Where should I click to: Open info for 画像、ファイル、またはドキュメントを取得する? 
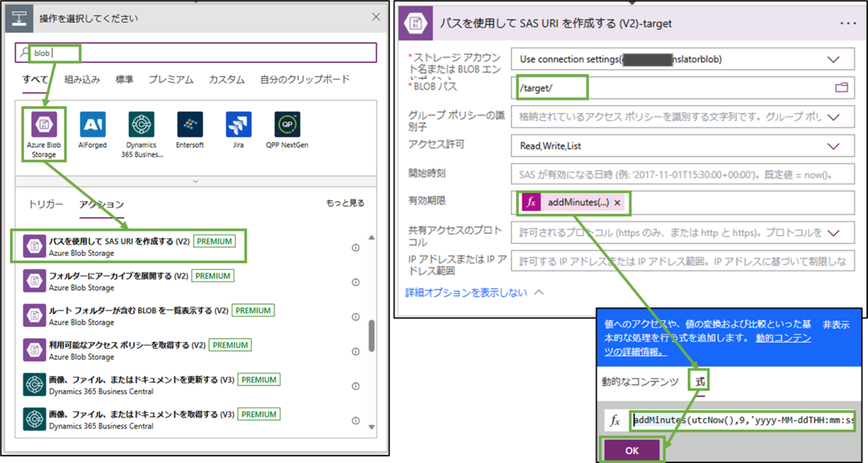(x=355, y=420)
